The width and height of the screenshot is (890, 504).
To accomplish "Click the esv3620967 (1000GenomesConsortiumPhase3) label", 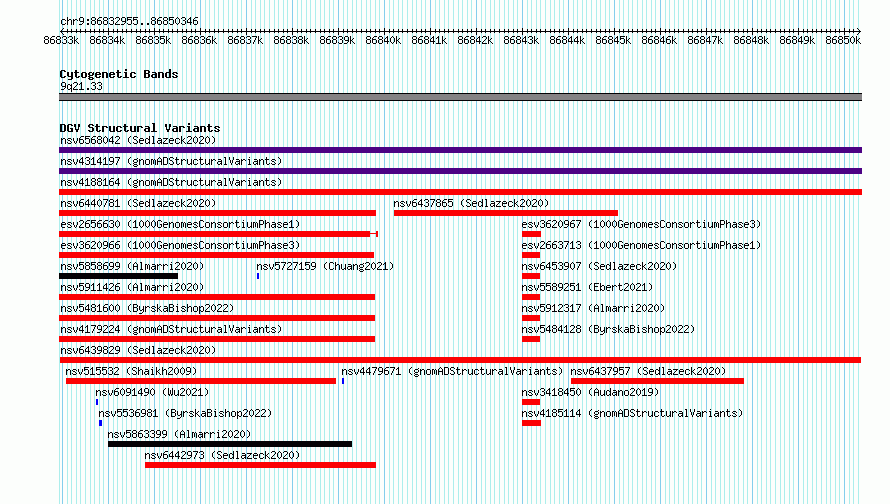I will 641,224.
